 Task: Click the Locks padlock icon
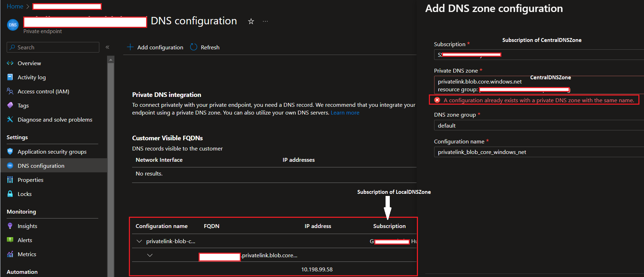point(10,194)
